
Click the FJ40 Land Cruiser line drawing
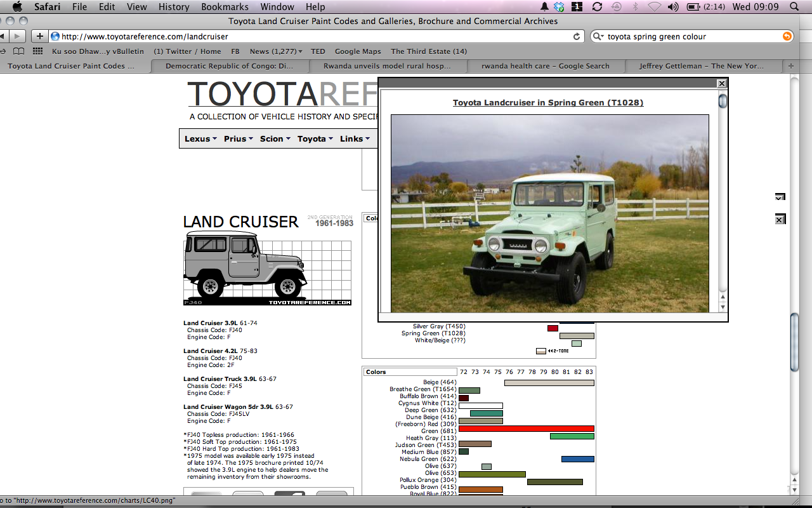[267, 269]
